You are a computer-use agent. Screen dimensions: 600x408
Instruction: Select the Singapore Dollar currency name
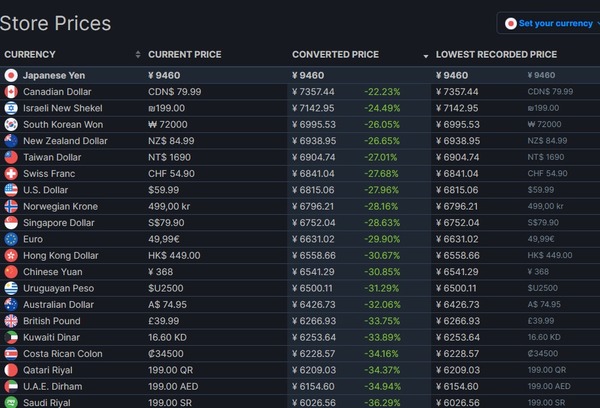[59, 223]
